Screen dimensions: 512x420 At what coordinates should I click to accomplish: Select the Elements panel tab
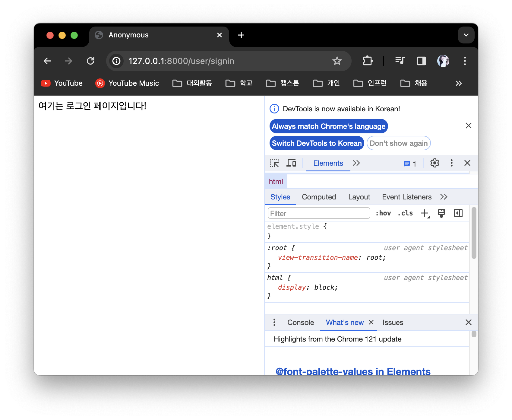click(x=328, y=163)
